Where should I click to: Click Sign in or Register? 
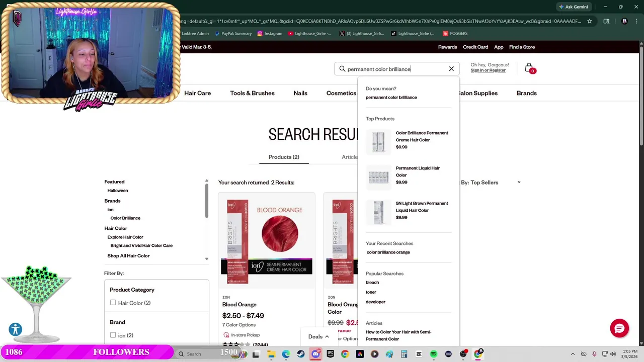pyautogui.click(x=488, y=70)
